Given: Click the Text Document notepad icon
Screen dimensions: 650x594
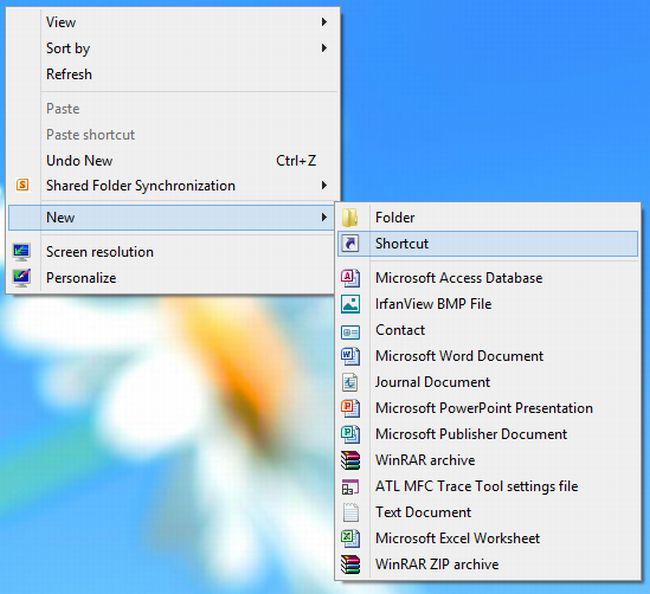Looking at the screenshot, I should [350, 512].
